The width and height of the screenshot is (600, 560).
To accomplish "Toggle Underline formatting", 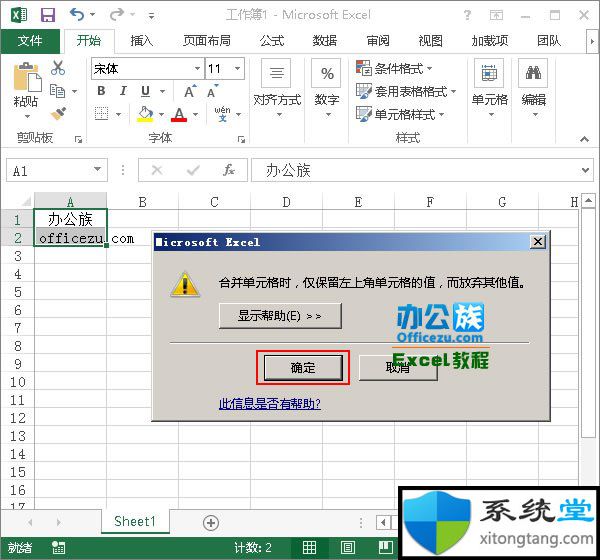I will [x=145, y=91].
